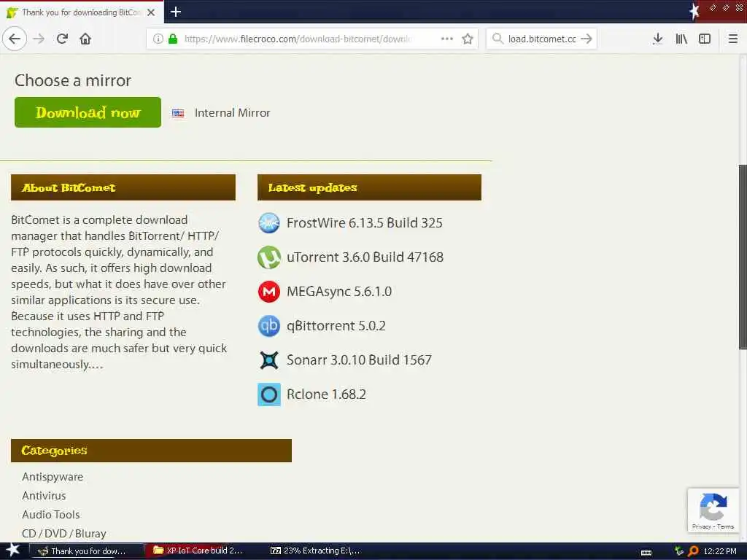Open reCAPTCHA Terms link

pos(726,526)
